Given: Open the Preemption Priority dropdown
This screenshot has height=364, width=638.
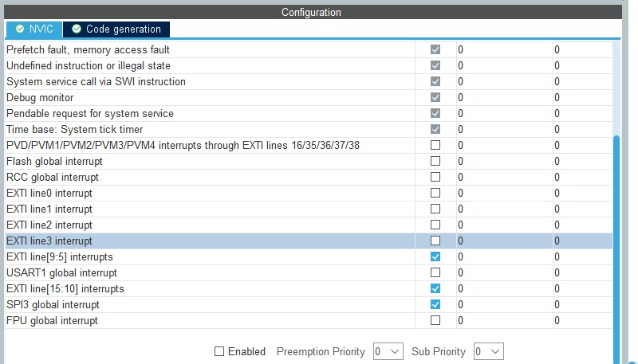Looking at the screenshot, I should pos(388,351).
